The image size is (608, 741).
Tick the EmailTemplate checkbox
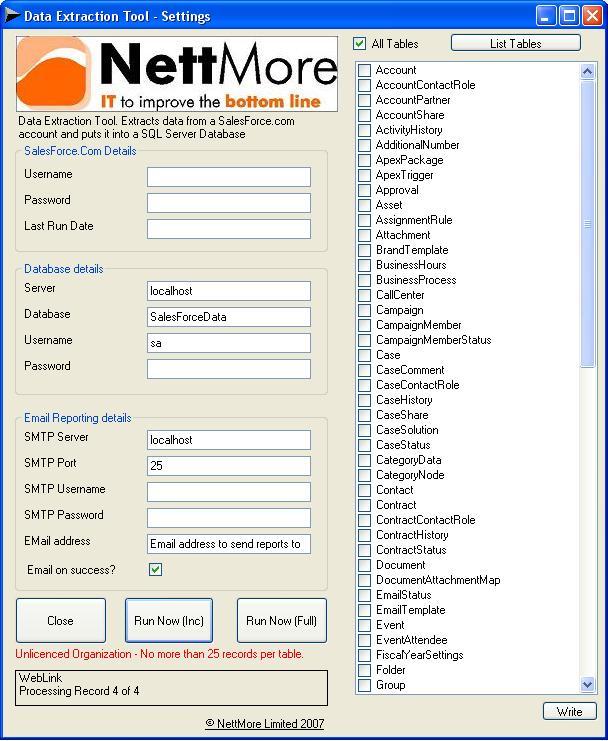[x=364, y=610]
